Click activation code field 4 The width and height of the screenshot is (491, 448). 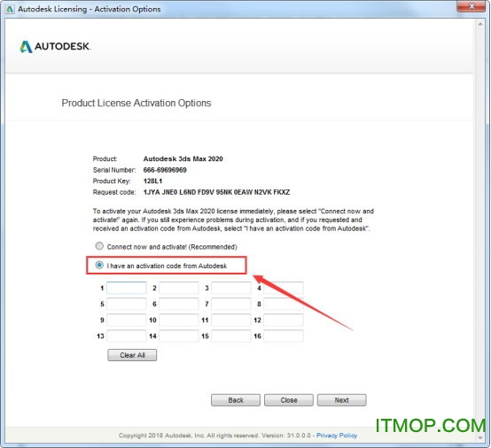[x=284, y=288]
